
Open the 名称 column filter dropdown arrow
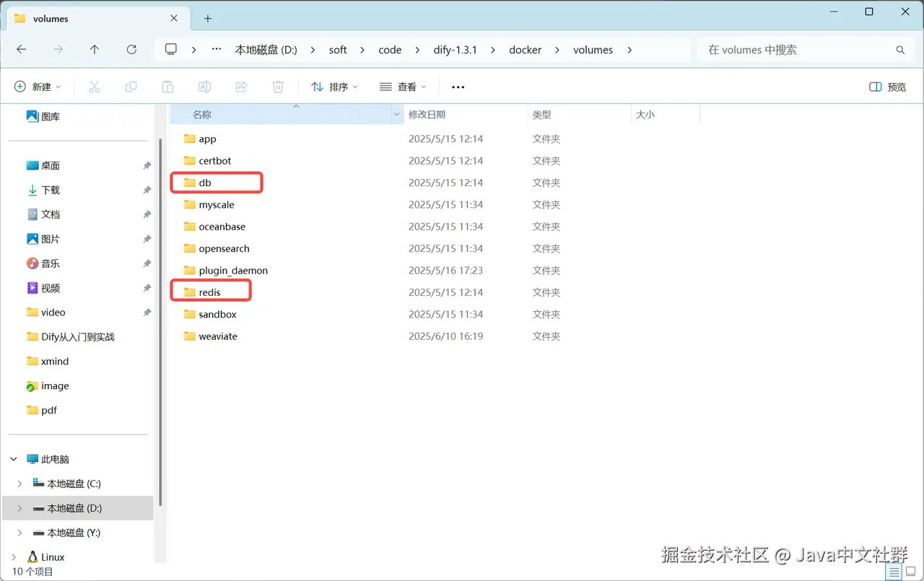(x=397, y=115)
